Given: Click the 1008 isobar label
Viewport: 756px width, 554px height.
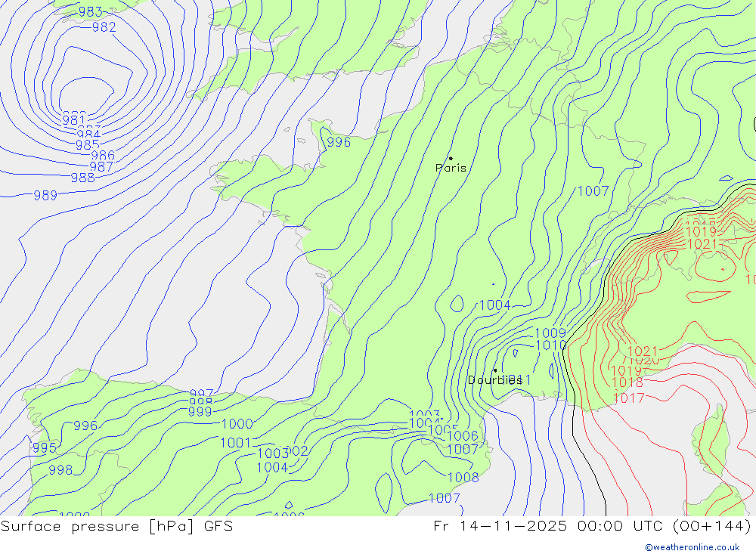Looking at the screenshot, I should [x=463, y=478].
